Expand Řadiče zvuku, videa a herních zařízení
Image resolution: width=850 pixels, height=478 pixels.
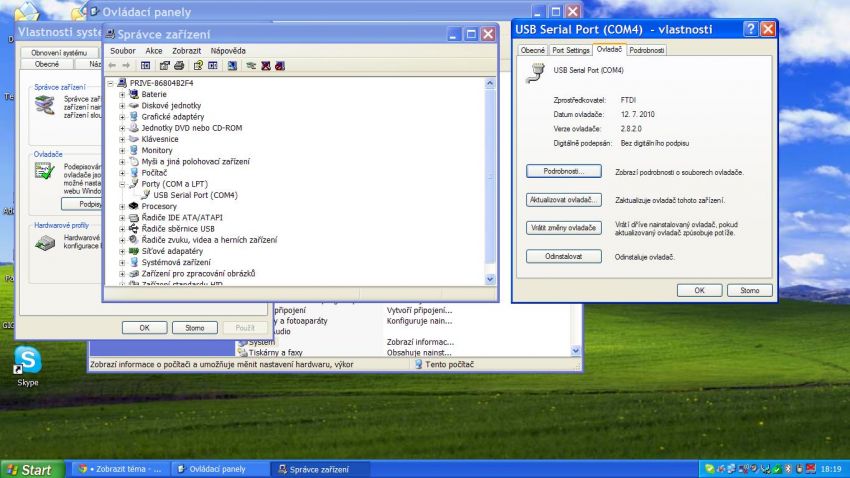(x=122, y=240)
